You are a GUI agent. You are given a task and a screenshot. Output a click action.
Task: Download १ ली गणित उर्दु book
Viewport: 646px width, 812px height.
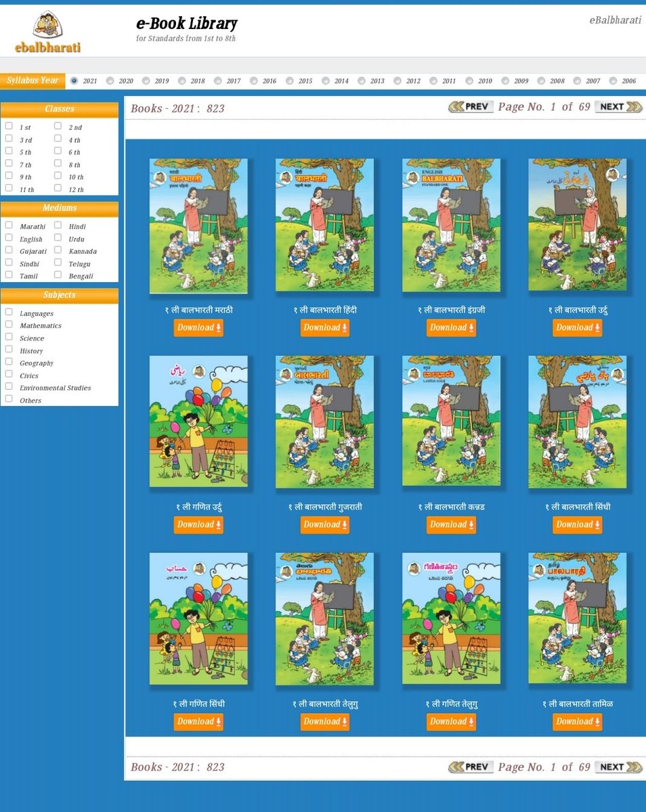click(198, 524)
